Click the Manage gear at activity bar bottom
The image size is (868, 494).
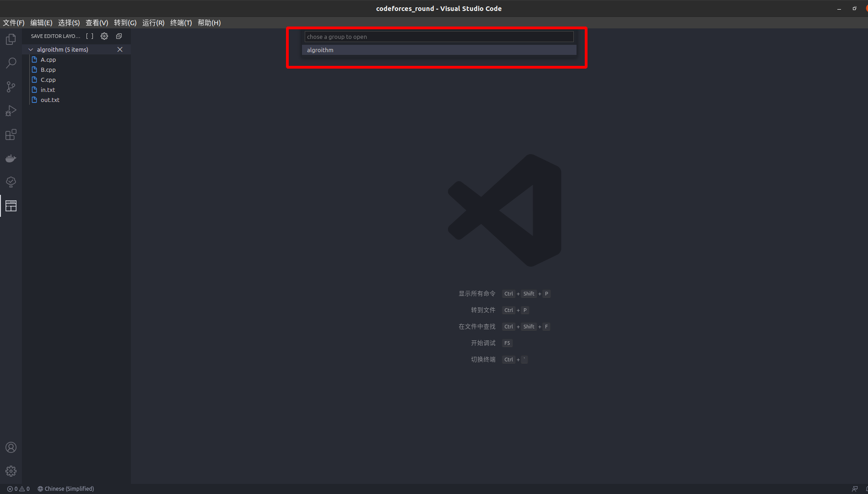pyautogui.click(x=11, y=471)
